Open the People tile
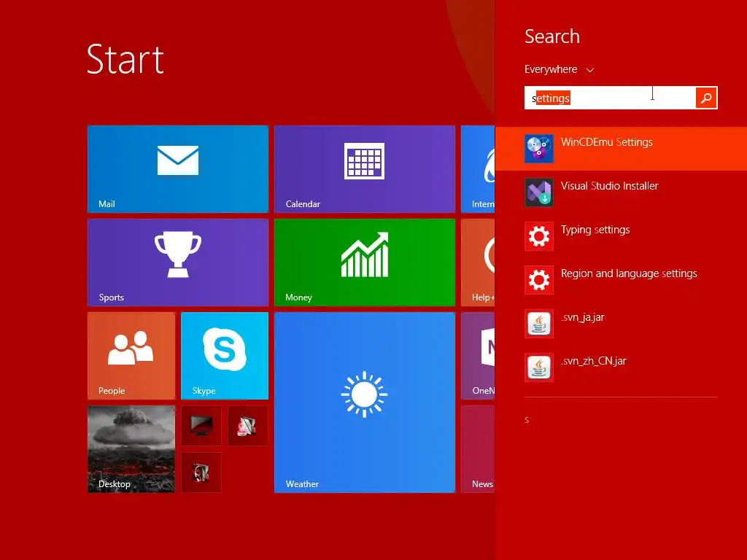 point(131,355)
